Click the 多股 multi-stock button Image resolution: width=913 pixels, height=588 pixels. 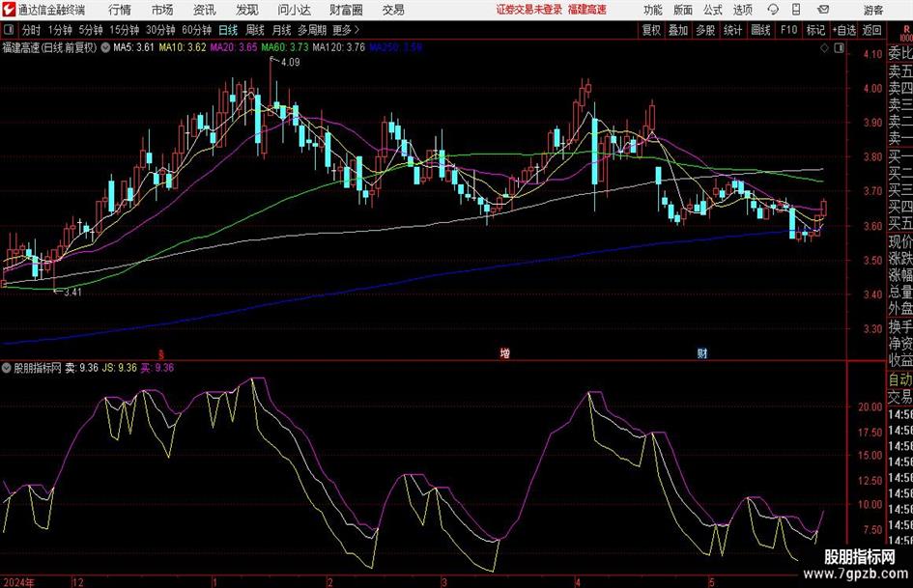point(705,30)
